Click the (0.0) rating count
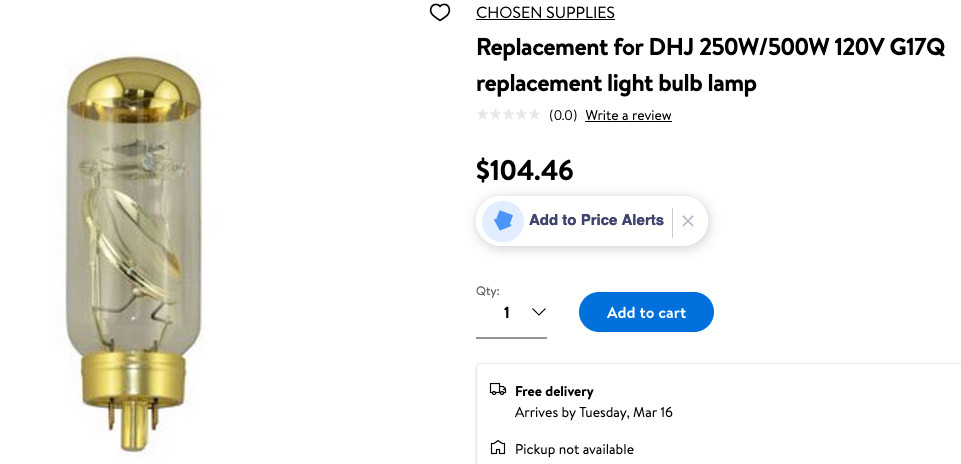The height and width of the screenshot is (464, 961). click(x=563, y=115)
